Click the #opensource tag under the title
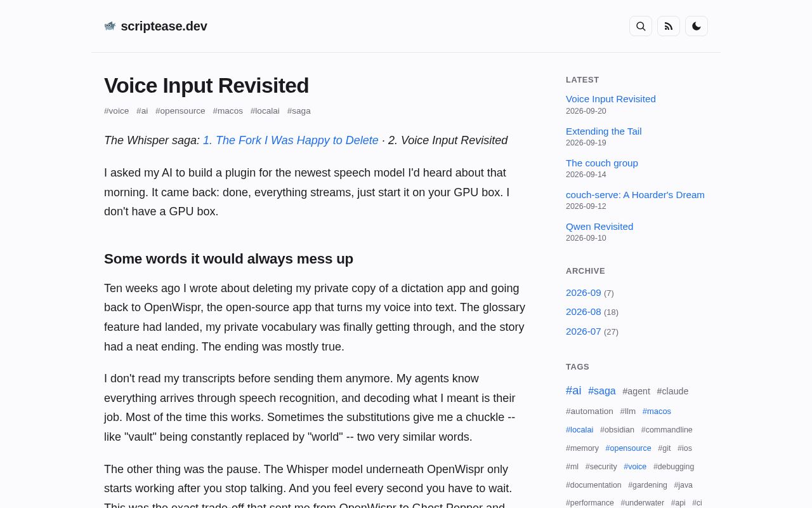Screen dimensions: 812x508 180,111
